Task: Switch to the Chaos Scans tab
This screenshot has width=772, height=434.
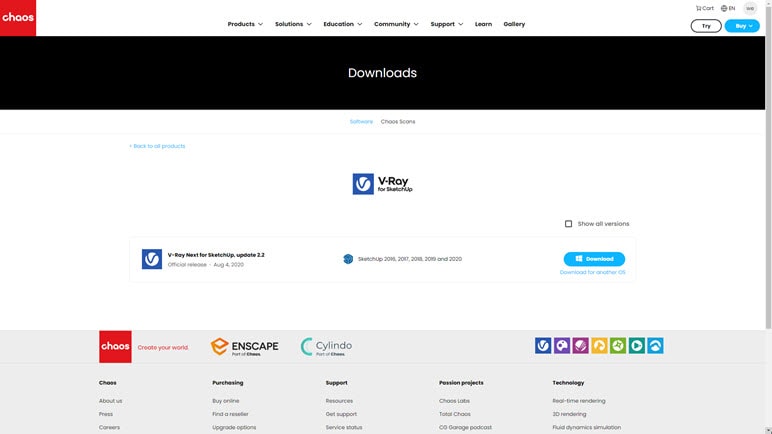Action: click(398, 122)
